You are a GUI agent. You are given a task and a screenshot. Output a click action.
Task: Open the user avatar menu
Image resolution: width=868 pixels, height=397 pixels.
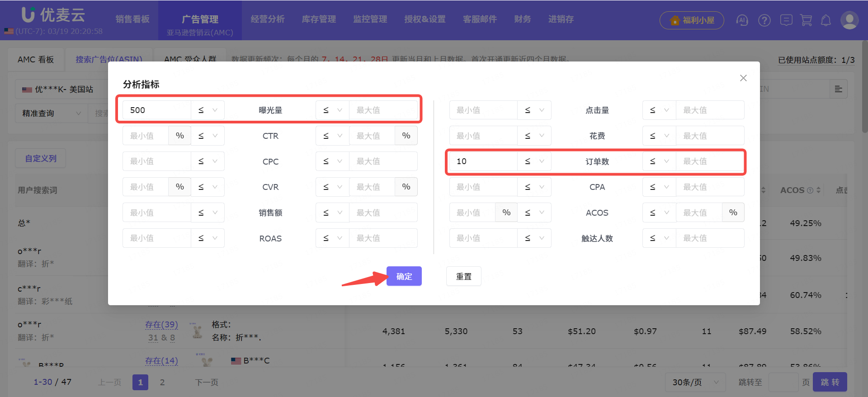pyautogui.click(x=849, y=20)
